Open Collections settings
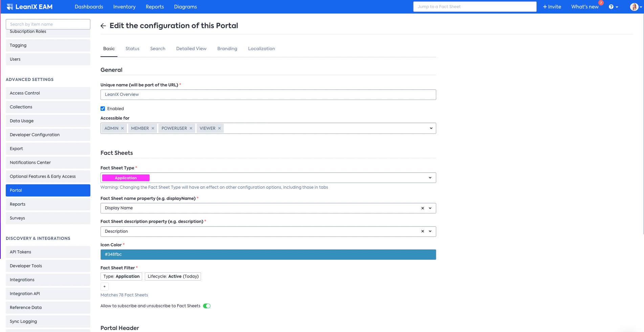The height and width of the screenshot is (332, 644). (48, 107)
